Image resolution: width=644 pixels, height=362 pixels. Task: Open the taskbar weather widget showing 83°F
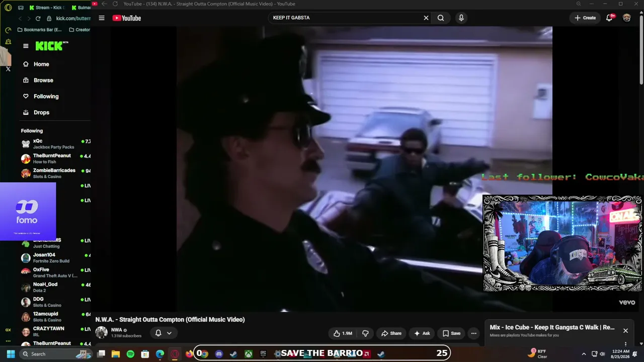(x=537, y=354)
